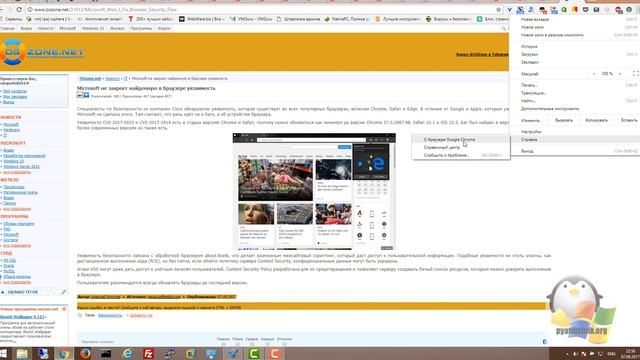The height and width of the screenshot is (360, 640).
Task: Click "Копировать" in the edit row
Action: click(x=596, y=120)
